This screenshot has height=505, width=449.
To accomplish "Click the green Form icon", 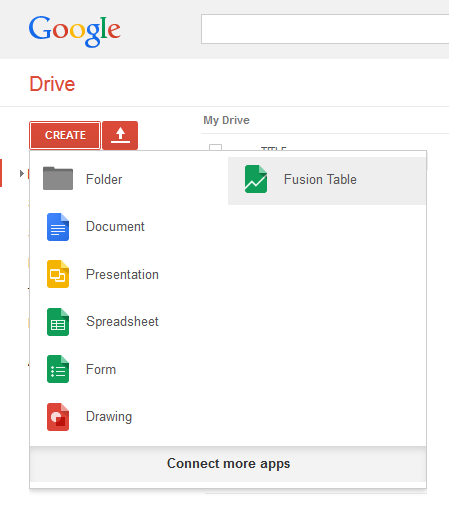I will coord(58,369).
